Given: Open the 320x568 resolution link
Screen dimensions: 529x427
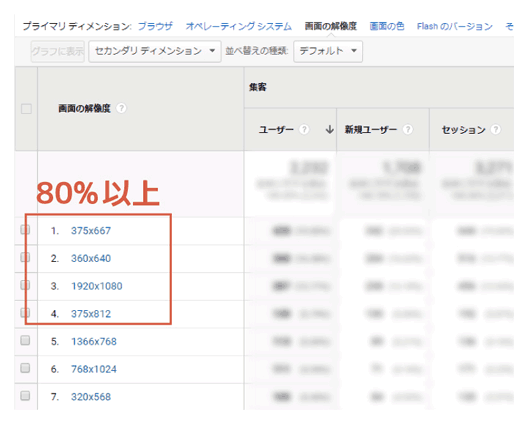Looking at the screenshot, I should tap(91, 397).
